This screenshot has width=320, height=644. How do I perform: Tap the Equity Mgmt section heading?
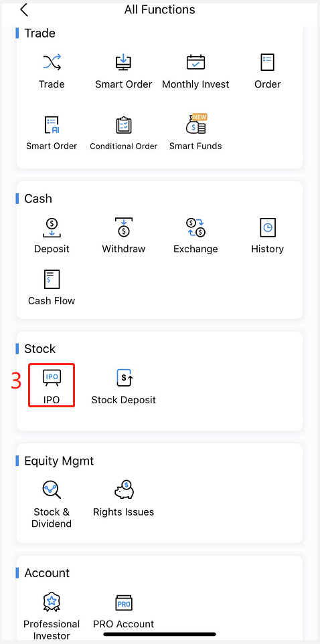(x=59, y=461)
